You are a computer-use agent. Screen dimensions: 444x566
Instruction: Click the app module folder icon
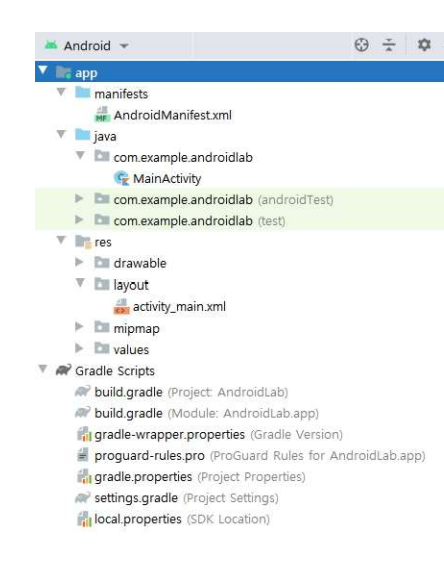coord(64,72)
